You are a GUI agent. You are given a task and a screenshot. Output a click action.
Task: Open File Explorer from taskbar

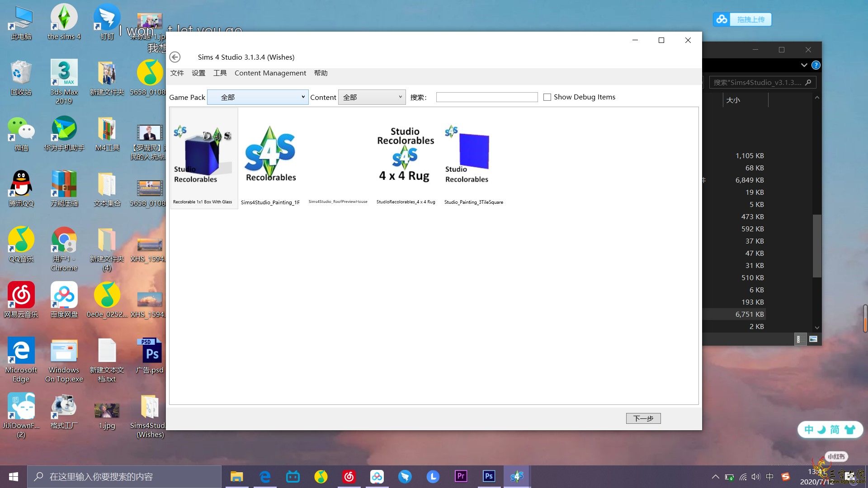pos(236,477)
